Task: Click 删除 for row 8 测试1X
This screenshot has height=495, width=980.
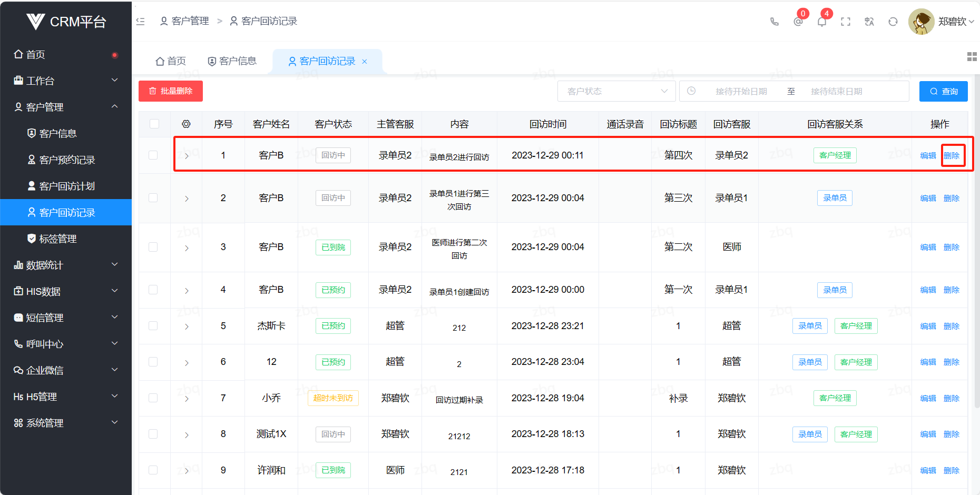Action: pyautogui.click(x=951, y=434)
